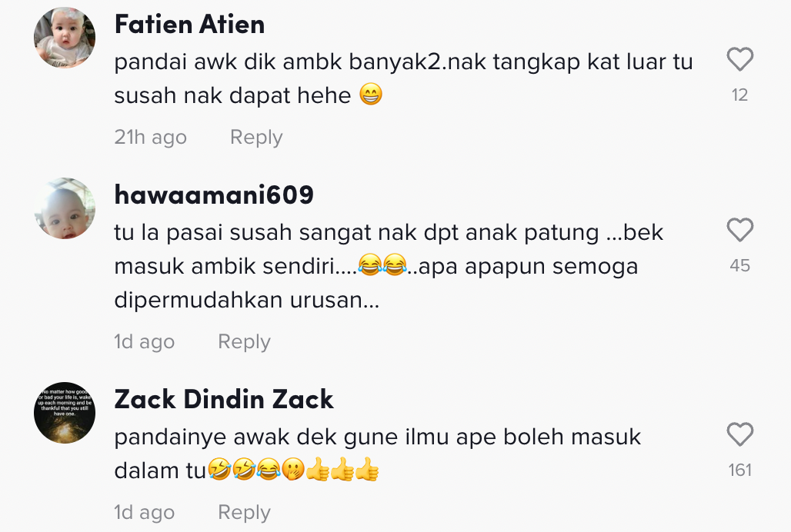791x532 pixels.
Task: Reply to hawaamani609's comment
Action: [x=244, y=341]
